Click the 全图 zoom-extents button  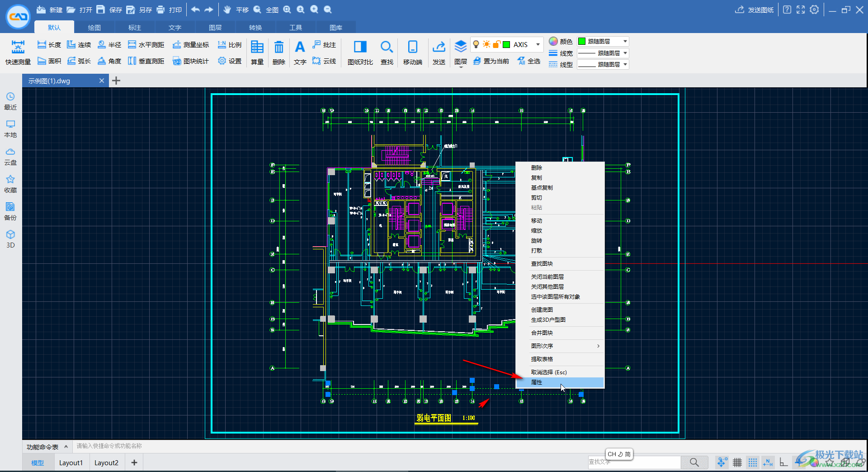click(x=265, y=10)
